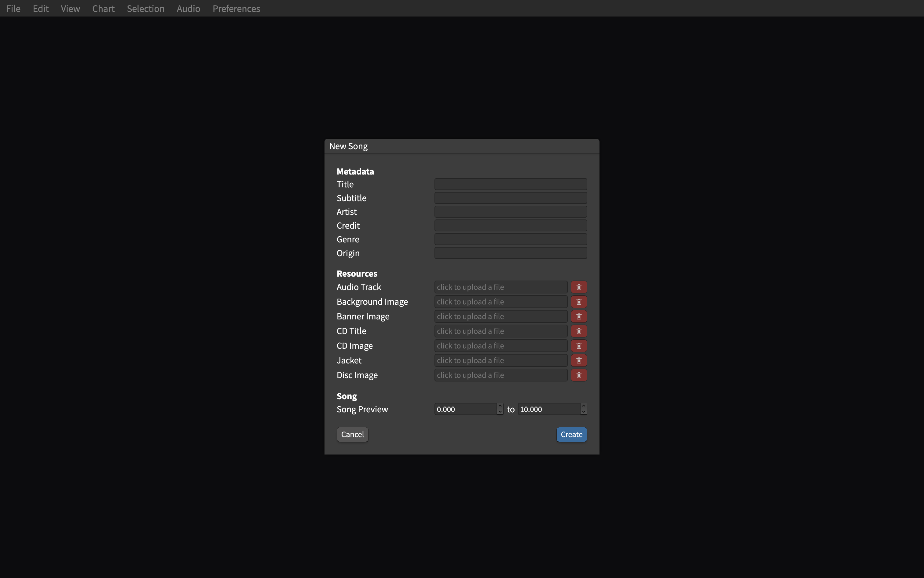924x578 pixels.
Task: Upload a file for Disc Image
Action: click(501, 375)
